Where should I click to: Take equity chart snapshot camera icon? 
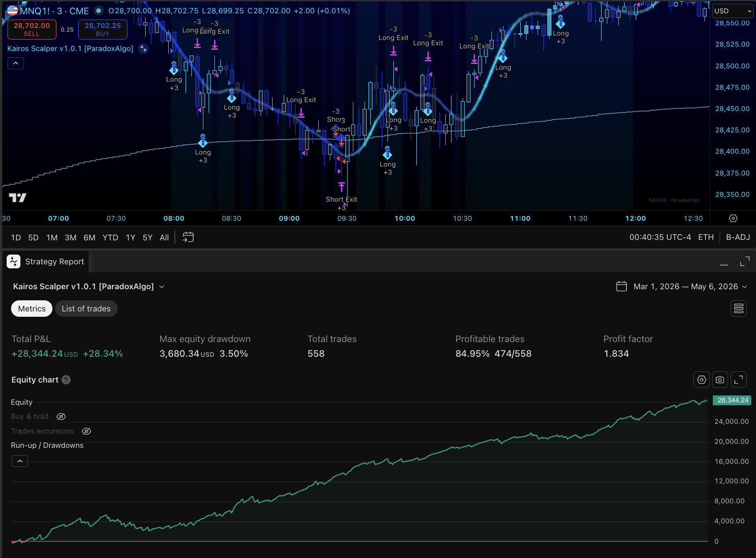coord(720,380)
